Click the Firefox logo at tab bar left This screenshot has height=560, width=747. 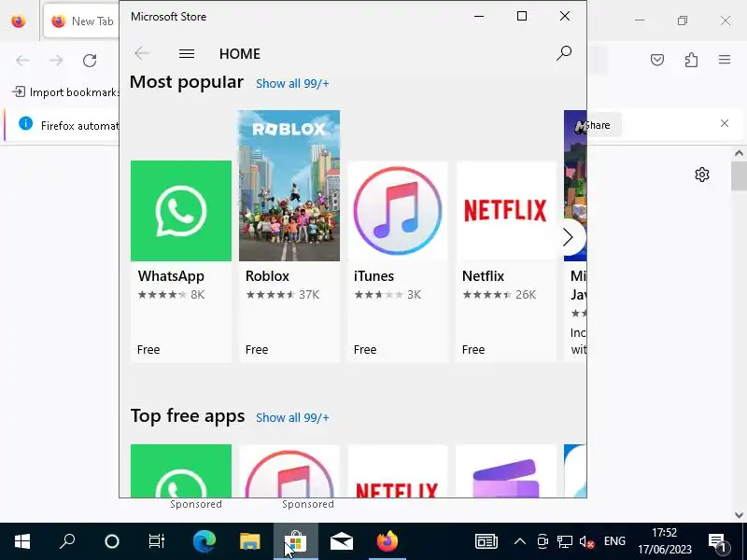[x=18, y=21]
